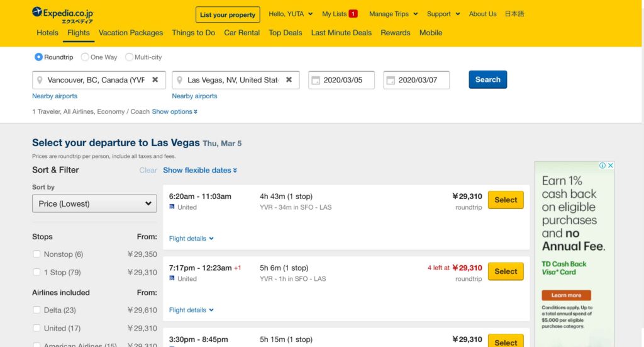Select the One Way radio button
The image size is (644, 347).
85,57
